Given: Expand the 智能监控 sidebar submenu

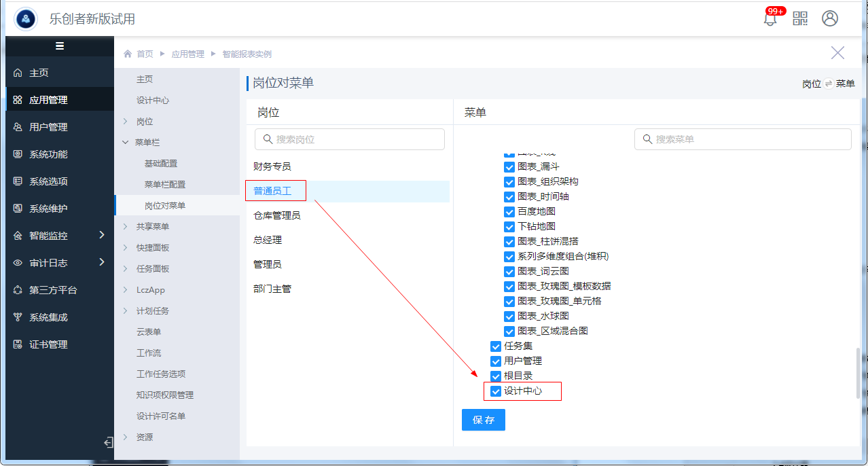Looking at the screenshot, I should tap(102, 235).
